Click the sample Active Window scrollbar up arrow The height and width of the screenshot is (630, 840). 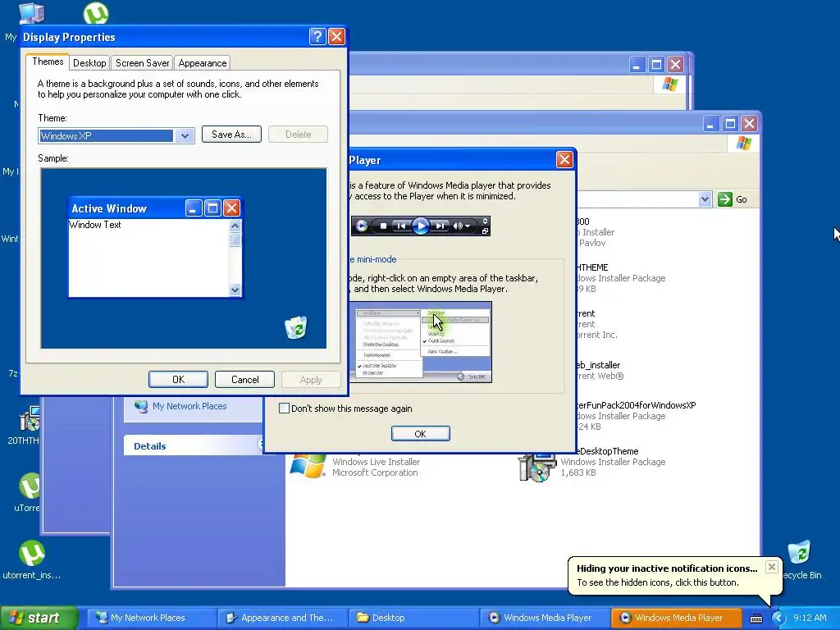(x=235, y=226)
